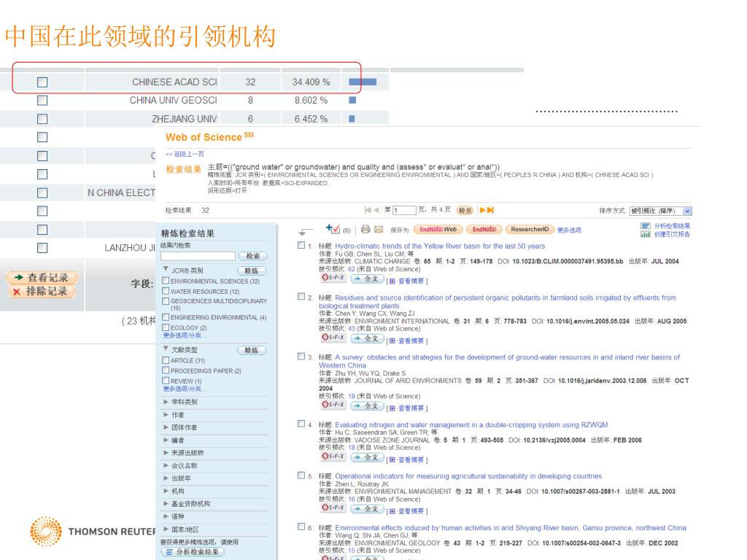Click S·F·X icon for Operational indicators record
Screen dimensions: 747x560
[333, 507]
